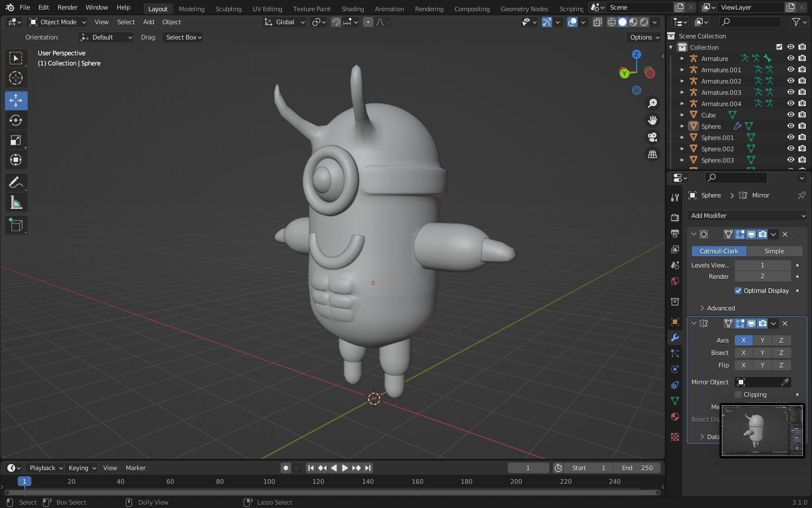The height and width of the screenshot is (508, 812).
Task: Uncheck Optimal Display checkbox
Action: pos(738,291)
